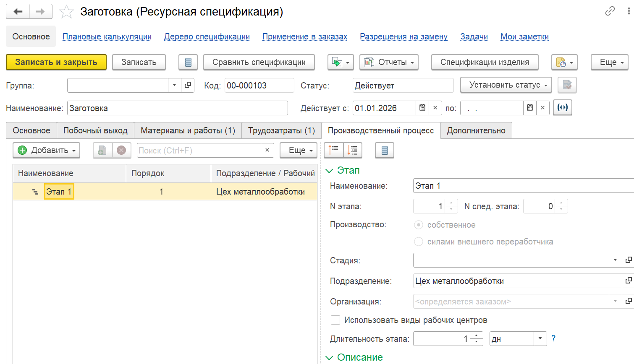The width and height of the screenshot is (634, 364).
Task: Add specification to favorites with star
Action: pyautogui.click(x=66, y=12)
